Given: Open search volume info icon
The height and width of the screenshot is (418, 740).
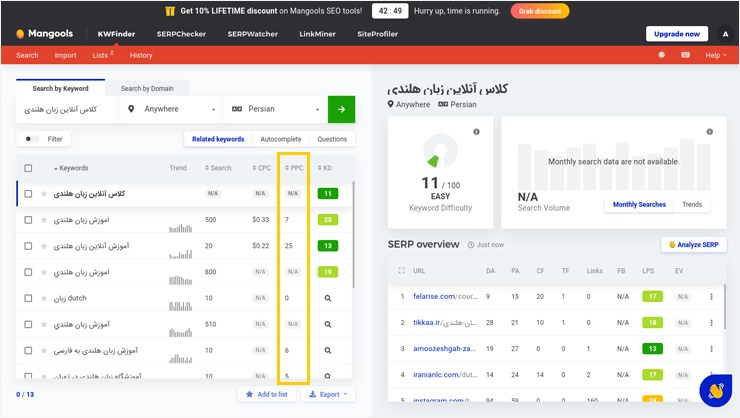Looking at the screenshot, I should (709, 132).
